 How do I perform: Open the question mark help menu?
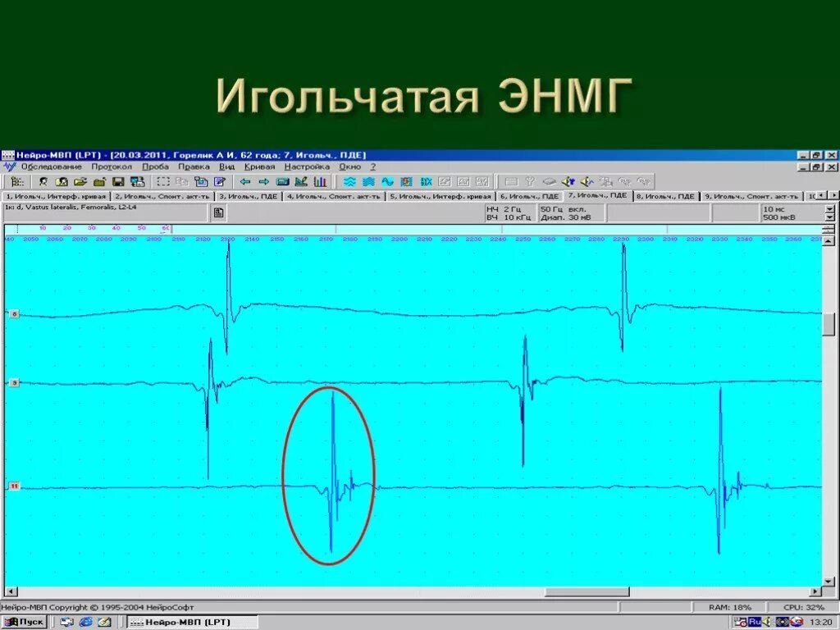point(373,167)
